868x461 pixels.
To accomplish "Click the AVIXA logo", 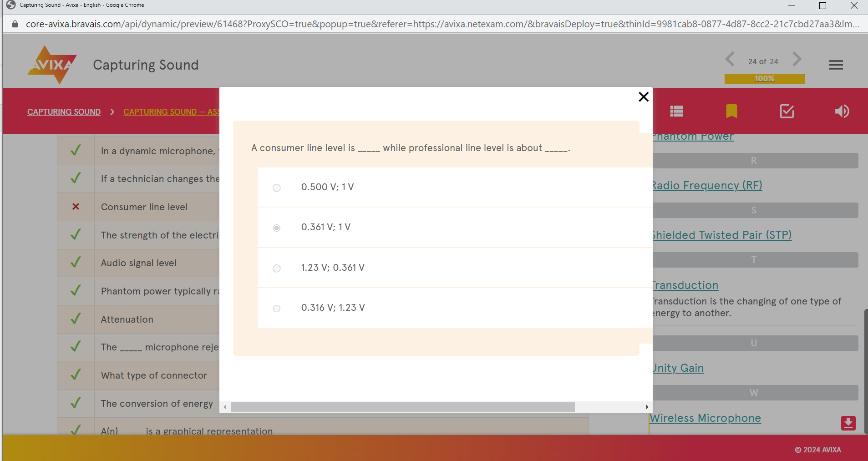I will point(52,65).
